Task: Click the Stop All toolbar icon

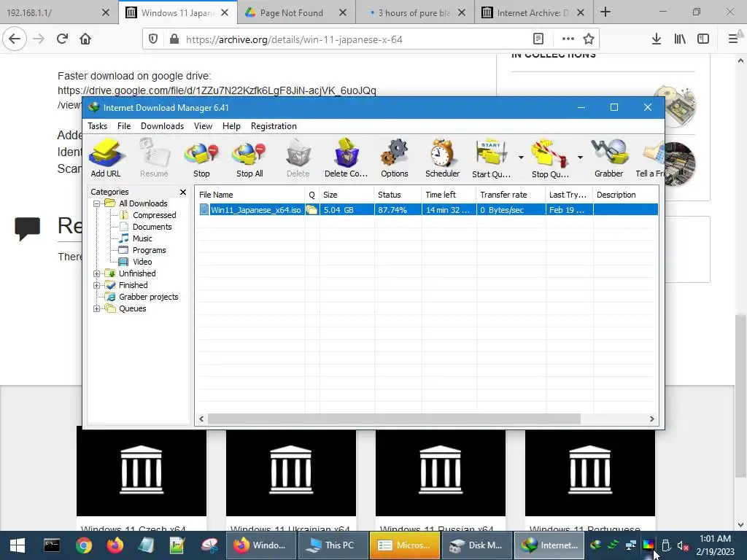Action: pos(249,158)
